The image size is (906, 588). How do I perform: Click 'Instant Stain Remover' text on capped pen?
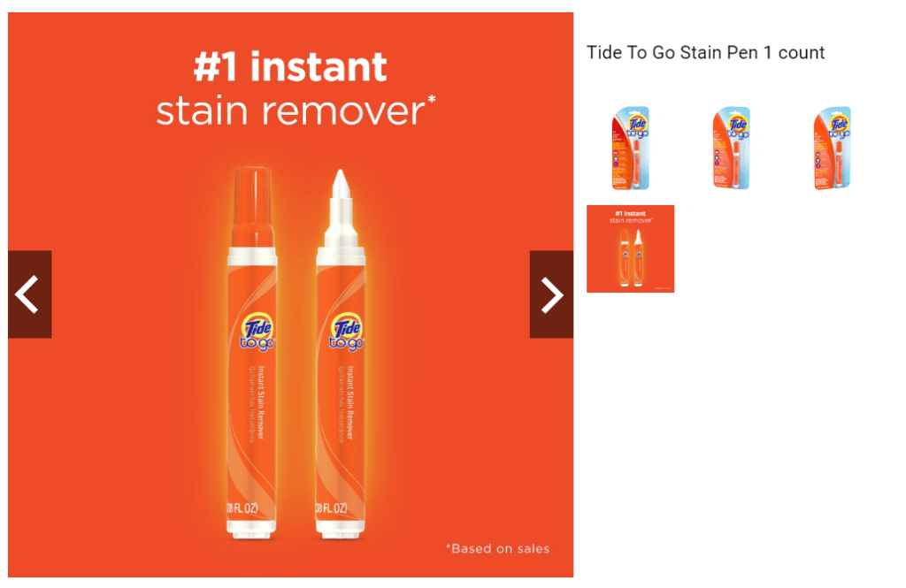click(261, 402)
